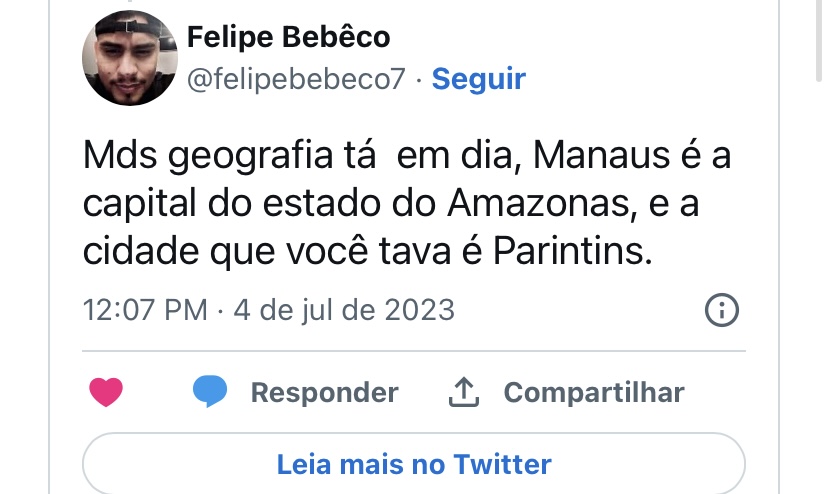The image size is (828, 494).
Task: Click the Felipe Bebêco display name
Action: click(288, 38)
